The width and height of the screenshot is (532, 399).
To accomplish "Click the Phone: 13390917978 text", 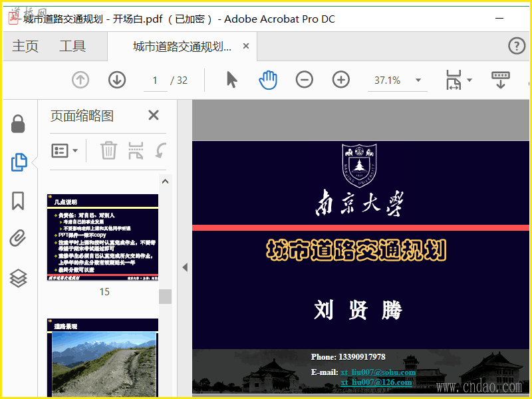I will pos(348,357).
